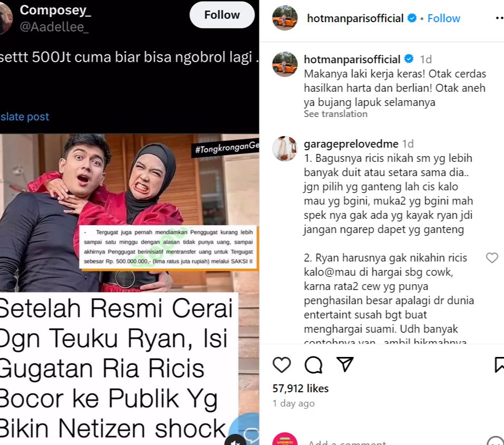Viewport: 504px width, 445px height.
Task: Open garageprelovedme commenter avatar
Action: point(285,148)
